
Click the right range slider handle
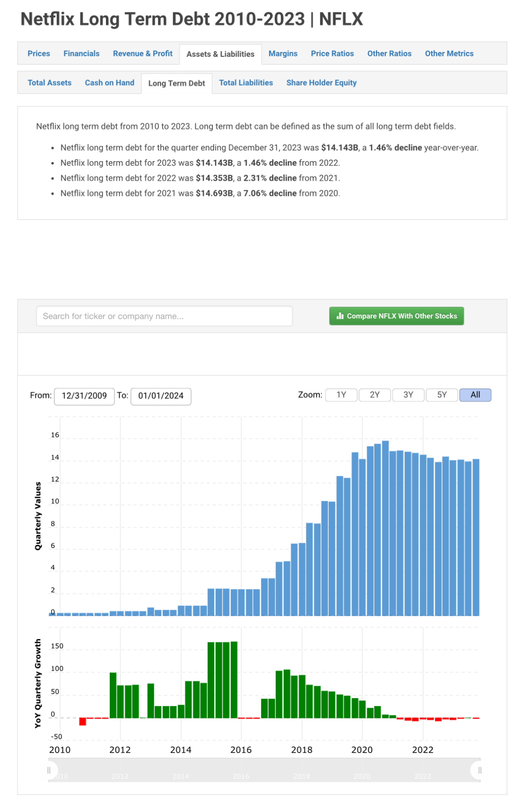coord(480,770)
